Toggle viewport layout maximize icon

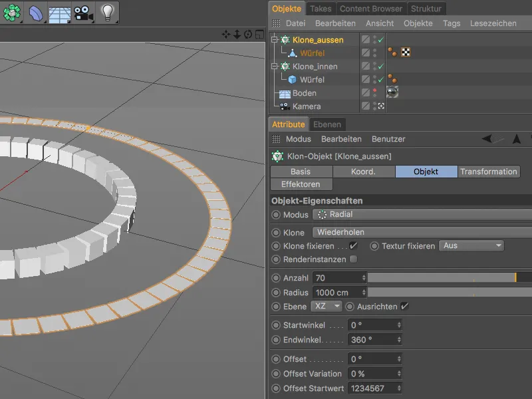coord(259,35)
